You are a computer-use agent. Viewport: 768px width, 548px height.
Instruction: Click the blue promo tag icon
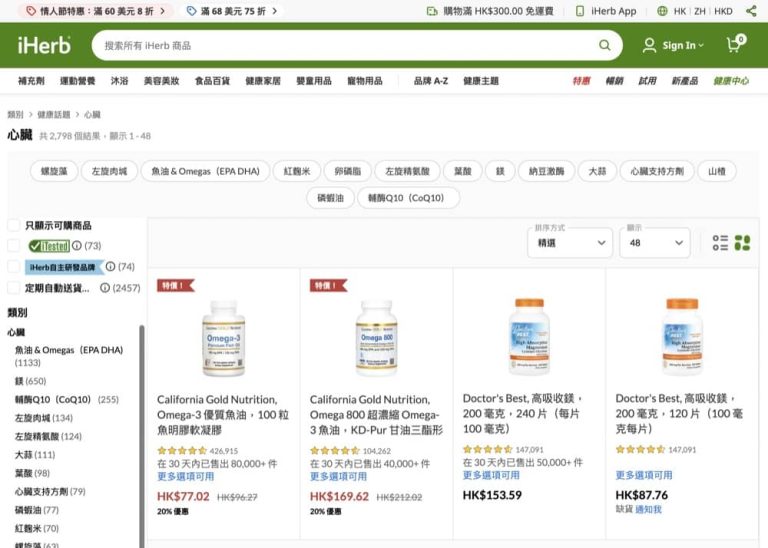[x=192, y=11]
